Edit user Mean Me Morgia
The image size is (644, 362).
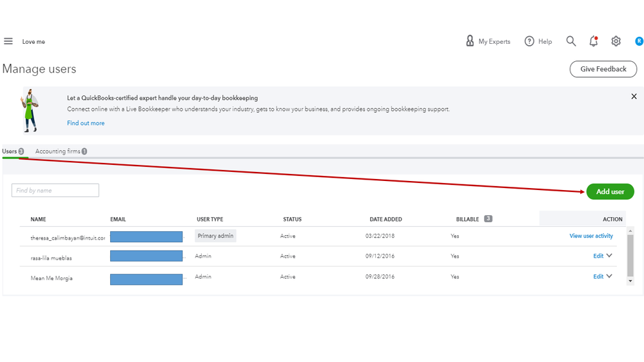pos(598,276)
